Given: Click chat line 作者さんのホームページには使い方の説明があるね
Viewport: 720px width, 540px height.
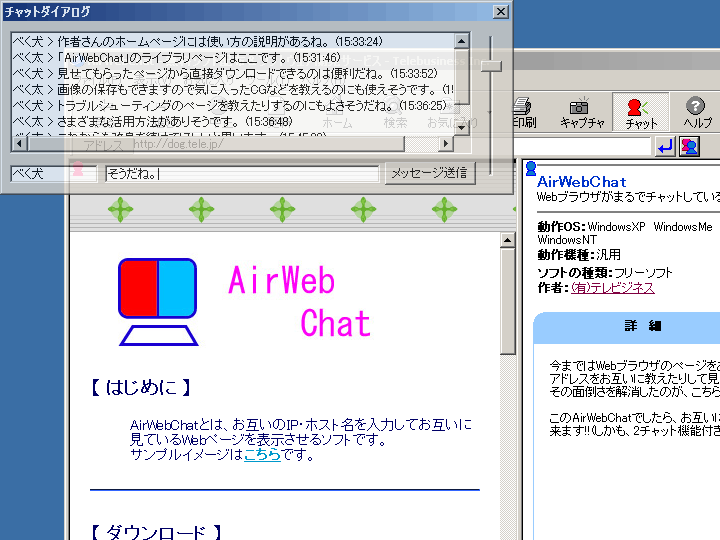Looking at the screenshot, I should pos(197,41).
